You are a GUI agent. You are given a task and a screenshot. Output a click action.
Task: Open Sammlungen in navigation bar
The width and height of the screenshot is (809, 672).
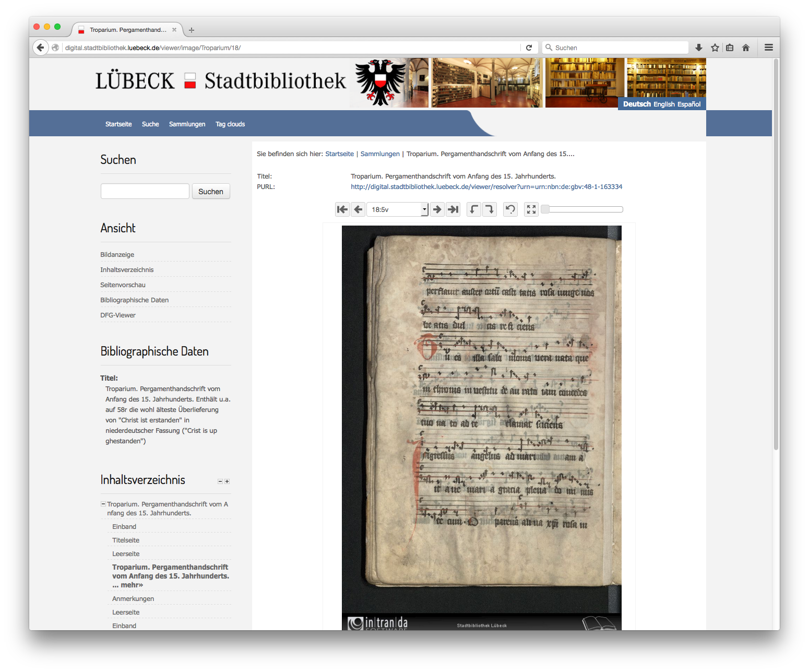point(187,124)
